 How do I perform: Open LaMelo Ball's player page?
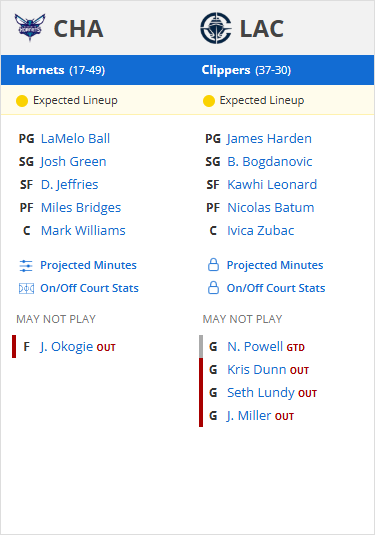point(75,139)
